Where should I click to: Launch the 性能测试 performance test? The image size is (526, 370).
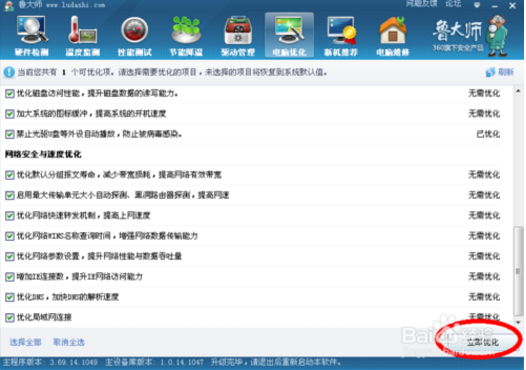(x=135, y=36)
